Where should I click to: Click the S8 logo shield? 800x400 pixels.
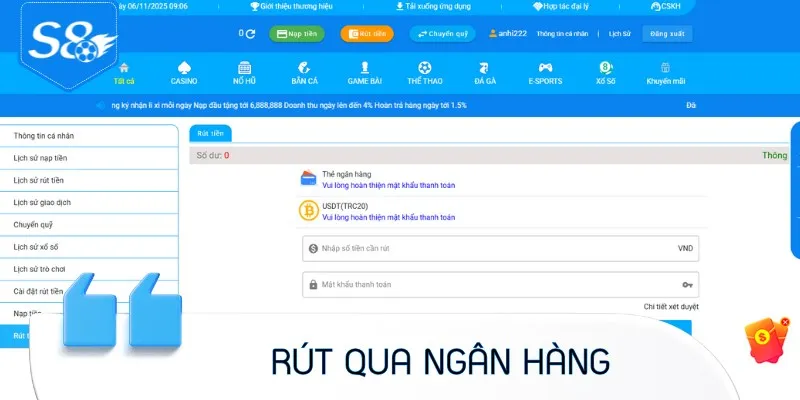coord(69,44)
